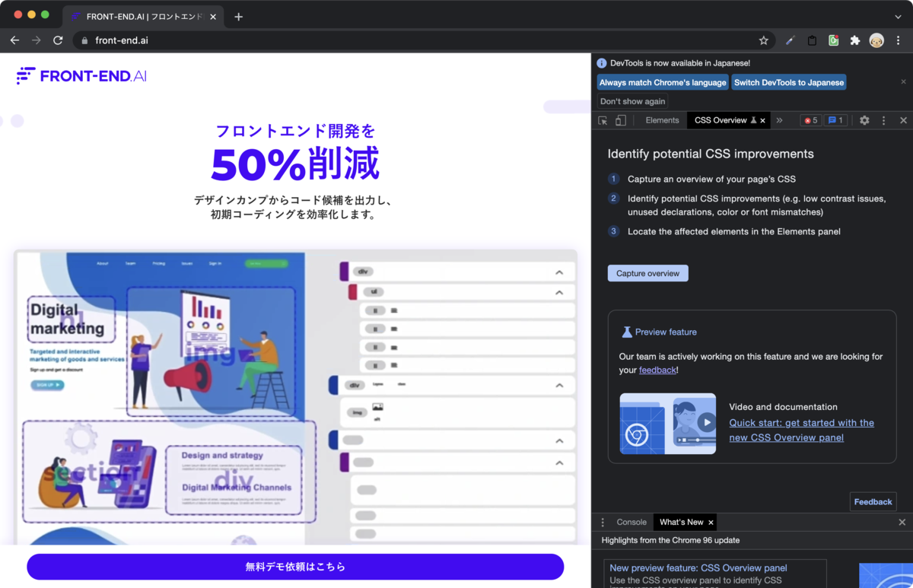Click the 無料デモ依頼はこちら button

click(295, 567)
